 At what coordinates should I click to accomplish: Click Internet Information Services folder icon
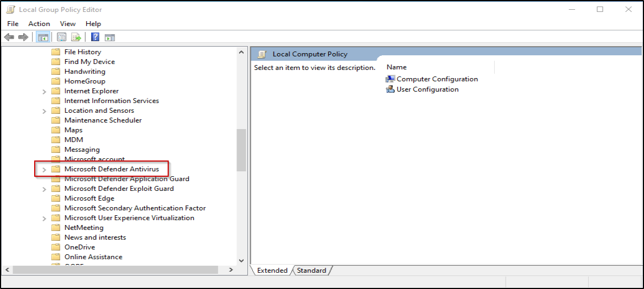56,100
